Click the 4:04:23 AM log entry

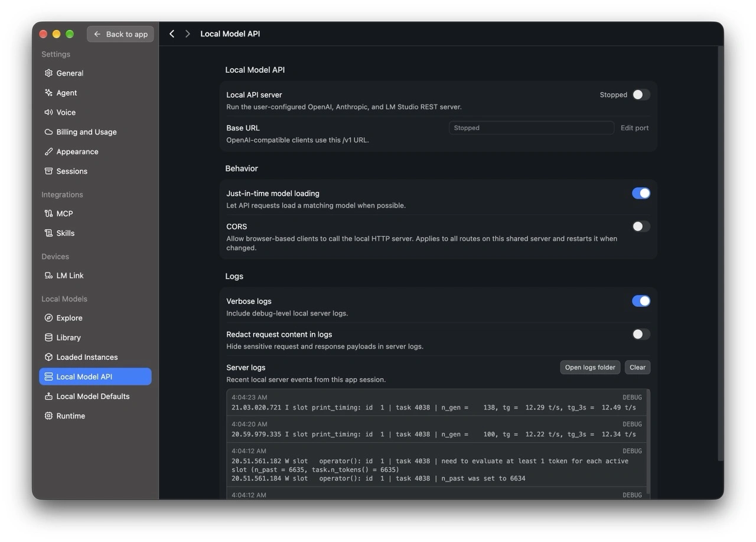tap(436, 403)
